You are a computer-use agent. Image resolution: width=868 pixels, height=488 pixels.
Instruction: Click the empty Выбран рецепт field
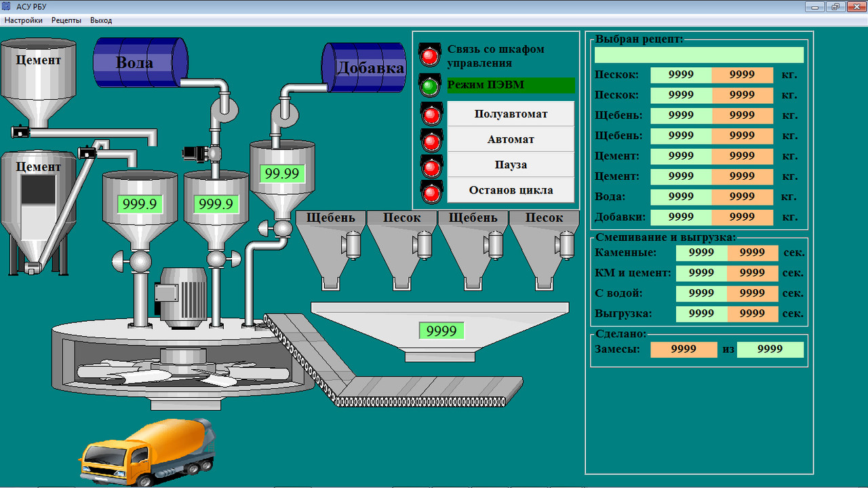coord(699,55)
